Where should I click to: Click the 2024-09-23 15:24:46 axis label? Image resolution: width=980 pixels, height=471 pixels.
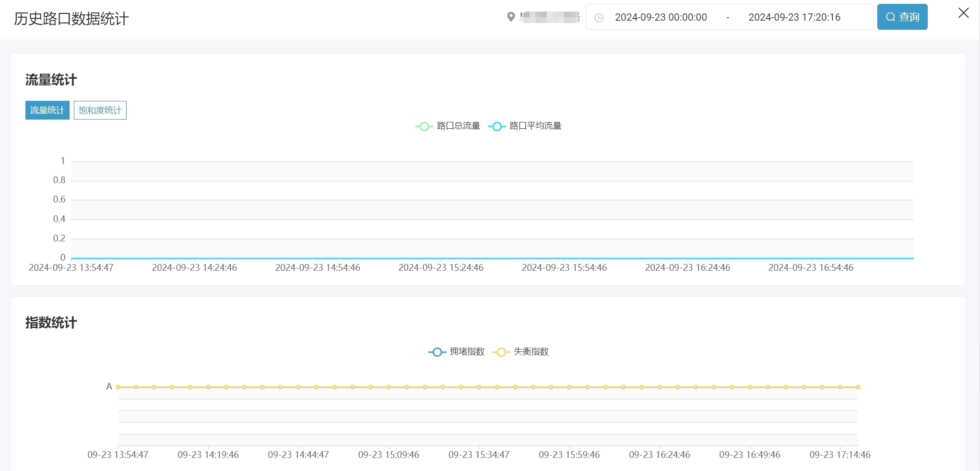coord(440,268)
